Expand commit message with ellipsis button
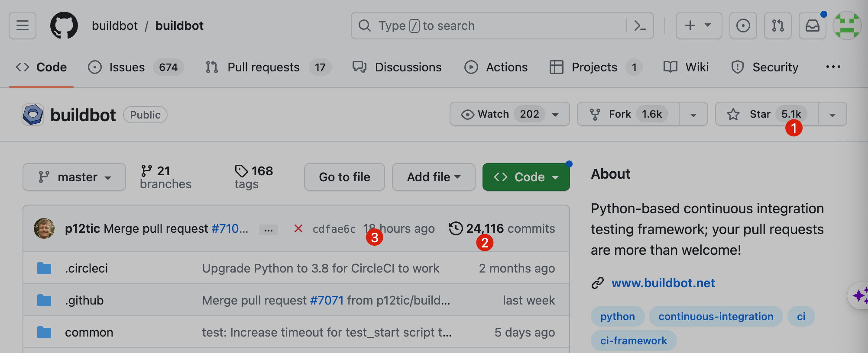 [x=268, y=229]
